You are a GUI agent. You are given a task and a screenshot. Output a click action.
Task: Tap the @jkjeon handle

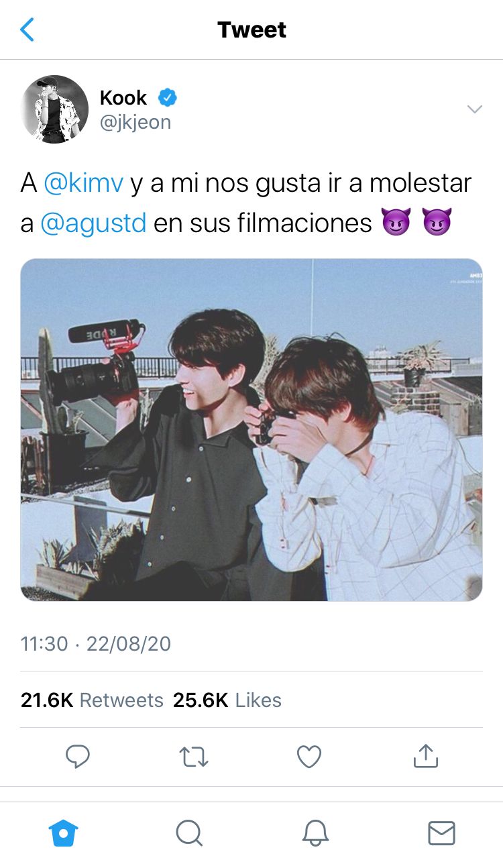(135, 122)
